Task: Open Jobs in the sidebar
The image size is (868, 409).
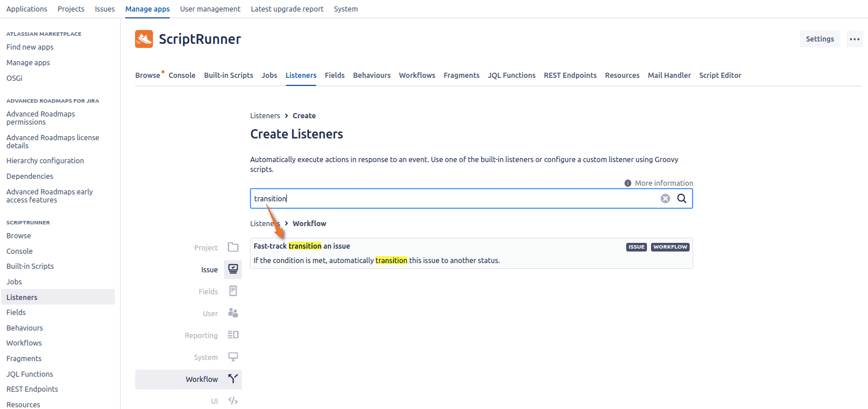Action: (x=14, y=282)
